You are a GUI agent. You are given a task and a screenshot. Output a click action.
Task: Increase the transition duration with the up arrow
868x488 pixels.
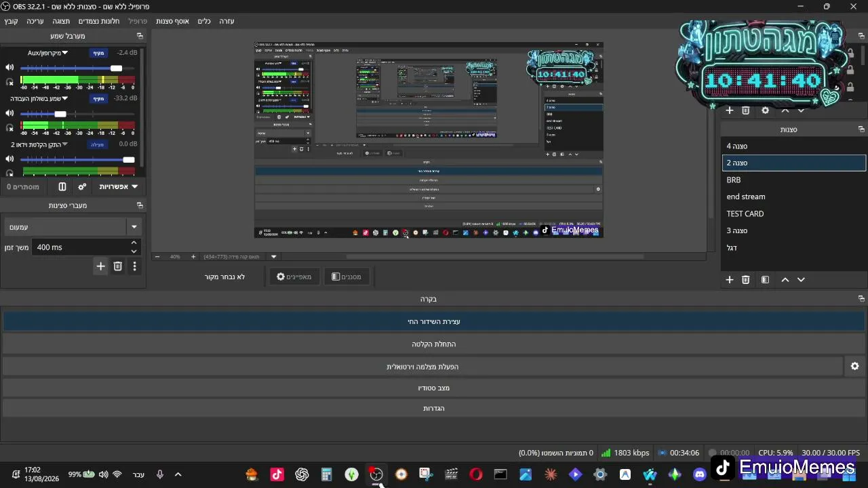pos(134,243)
